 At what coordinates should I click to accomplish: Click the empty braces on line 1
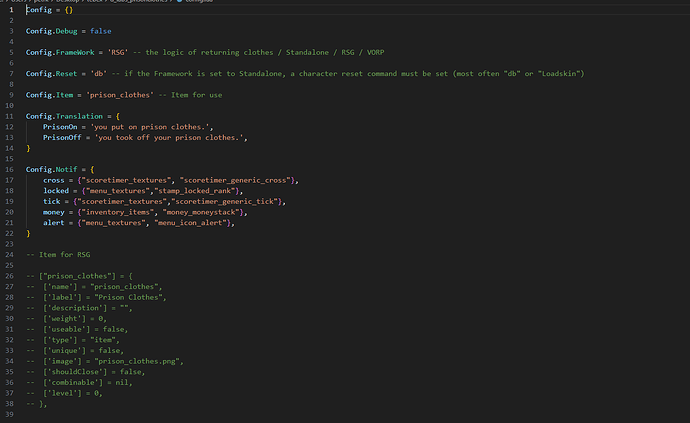69,10
